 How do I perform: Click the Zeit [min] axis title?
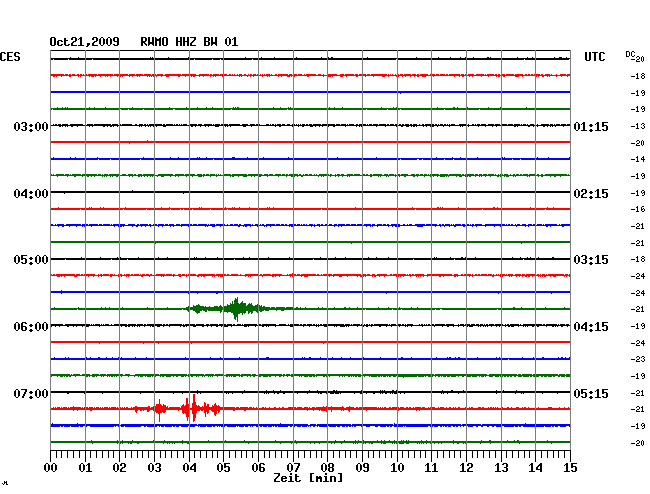click(x=308, y=478)
